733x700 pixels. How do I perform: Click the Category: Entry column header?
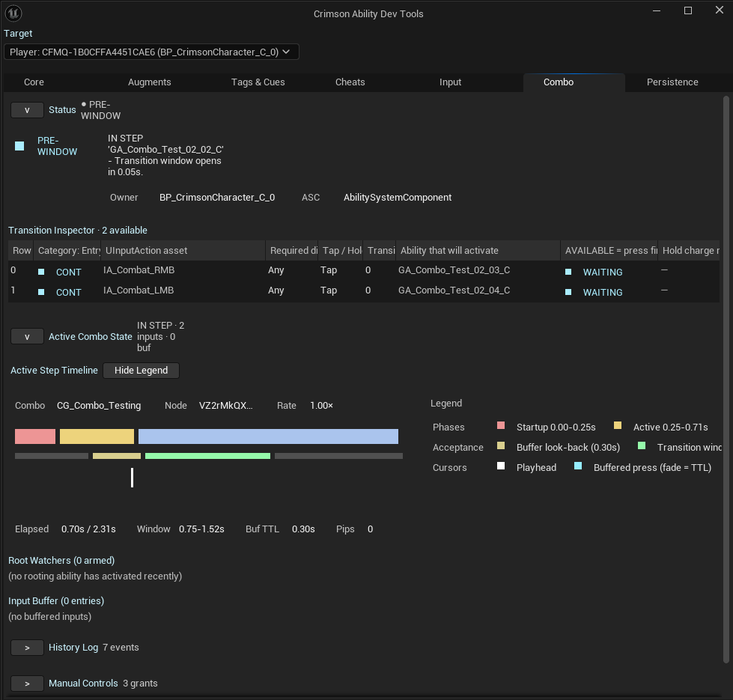click(69, 251)
